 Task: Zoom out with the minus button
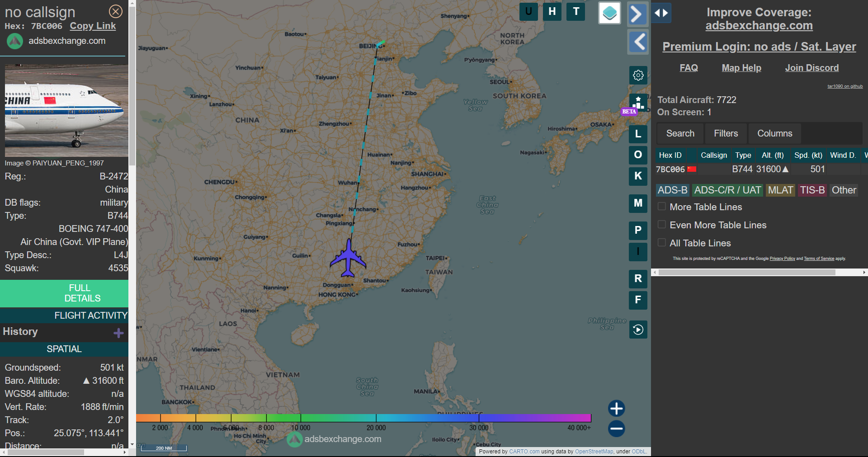pos(616,429)
